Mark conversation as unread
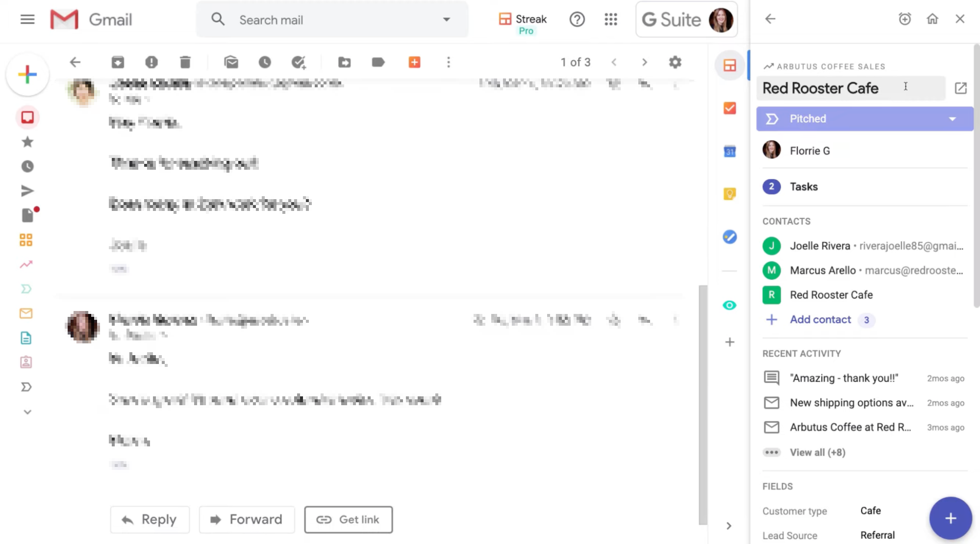 (x=231, y=62)
